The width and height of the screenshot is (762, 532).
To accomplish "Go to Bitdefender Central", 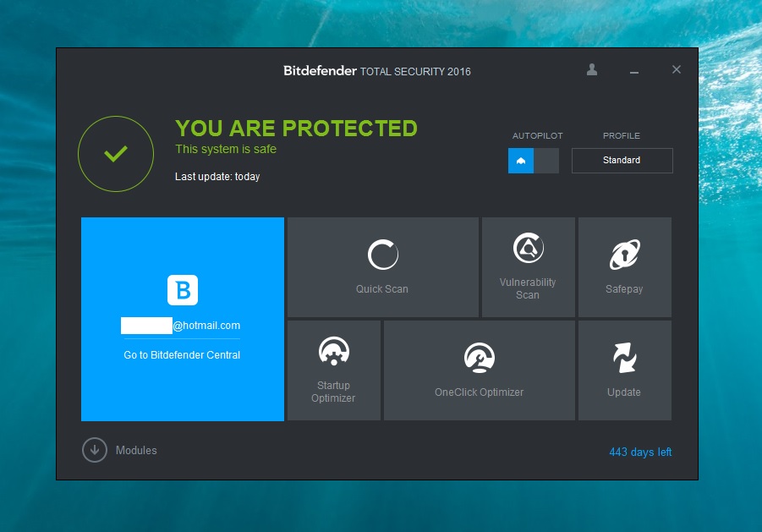I will click(x=182, y=355).
